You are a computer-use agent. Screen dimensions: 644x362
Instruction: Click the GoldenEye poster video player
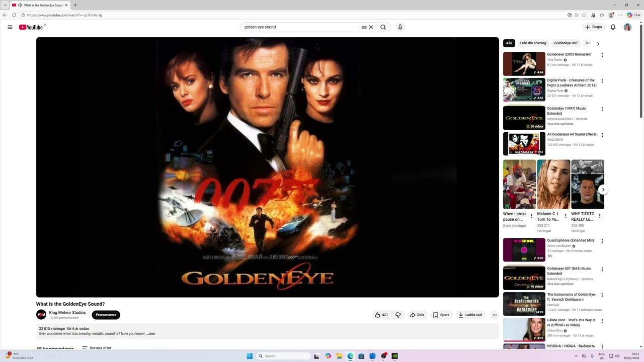tap(267, 167)
